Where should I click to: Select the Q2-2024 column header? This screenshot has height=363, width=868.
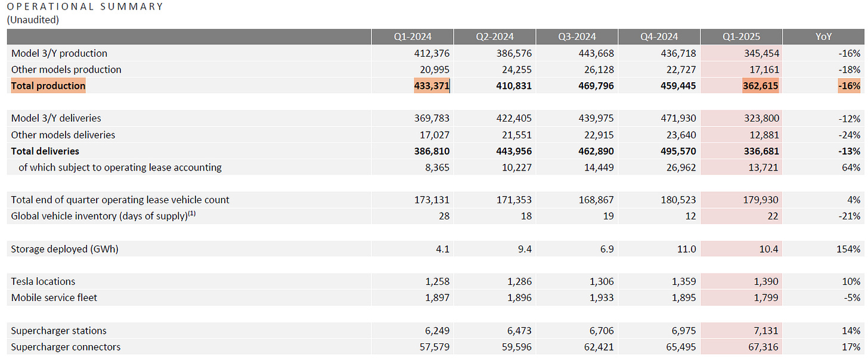click(494, 37)
